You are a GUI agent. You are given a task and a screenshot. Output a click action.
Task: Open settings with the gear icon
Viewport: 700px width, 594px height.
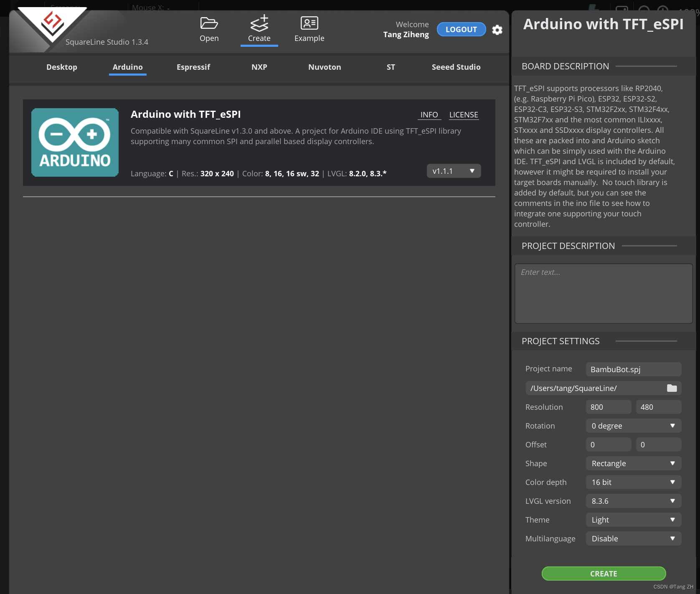point(497,30)
